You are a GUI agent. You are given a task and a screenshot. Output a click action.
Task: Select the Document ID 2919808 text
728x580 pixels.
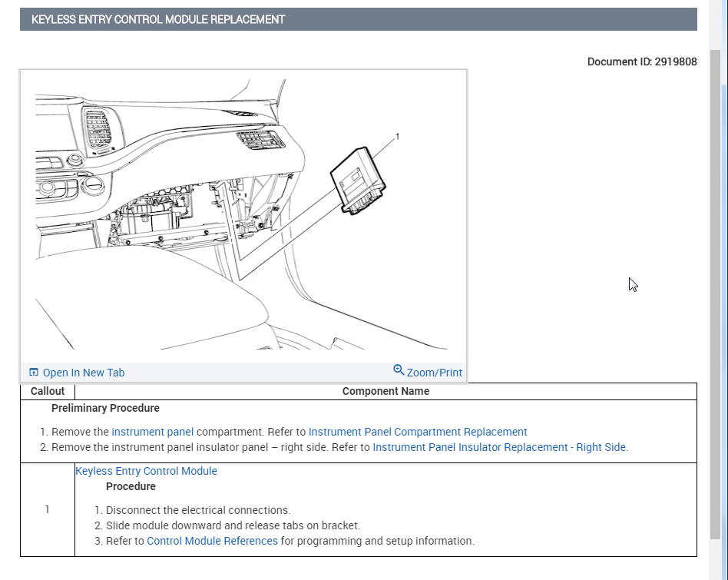[641, 61]
